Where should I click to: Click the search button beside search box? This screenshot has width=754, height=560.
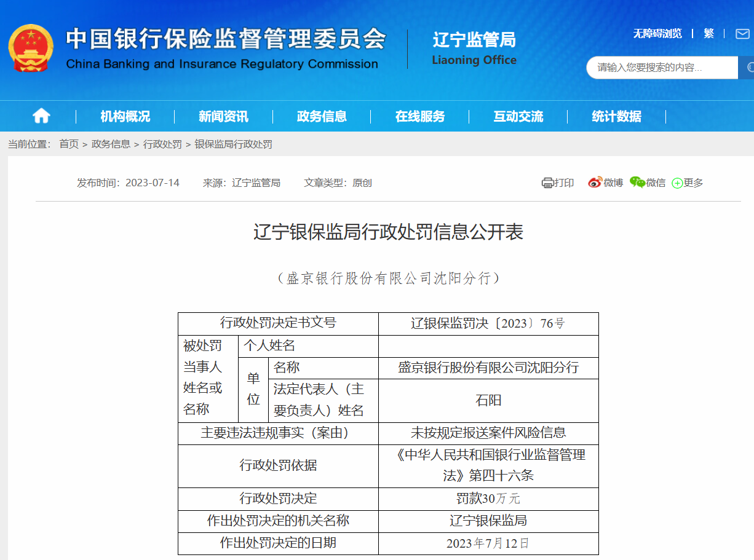click(747, 68)
